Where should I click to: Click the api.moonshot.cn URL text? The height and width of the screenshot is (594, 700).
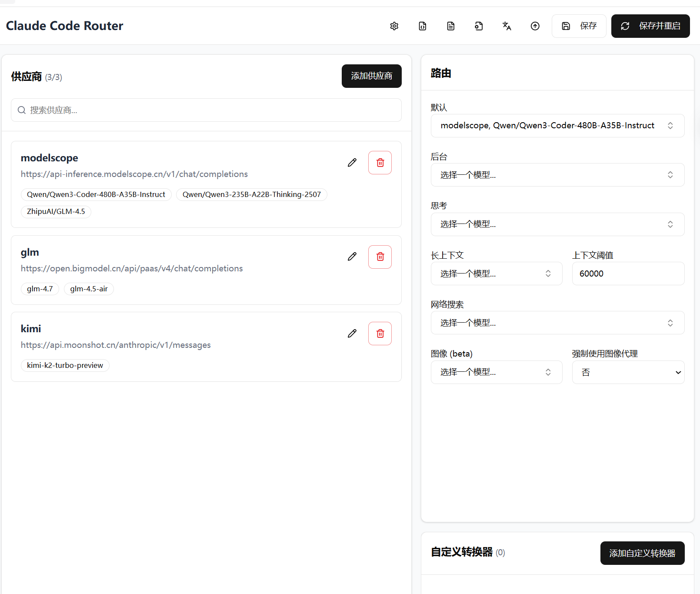(116, 345)
